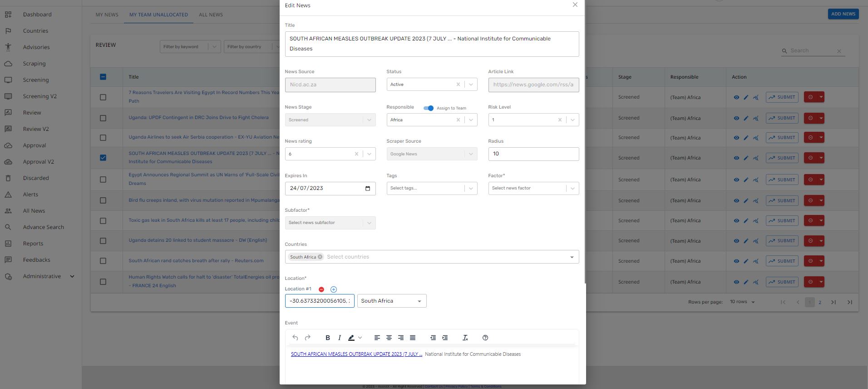868x389 pixels.
Task: Click the Add News button
Action: point(843,14)
